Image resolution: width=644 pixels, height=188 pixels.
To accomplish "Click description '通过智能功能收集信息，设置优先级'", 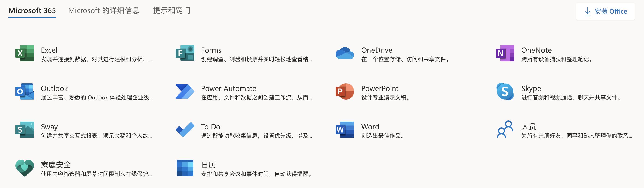I will point(257,136).
